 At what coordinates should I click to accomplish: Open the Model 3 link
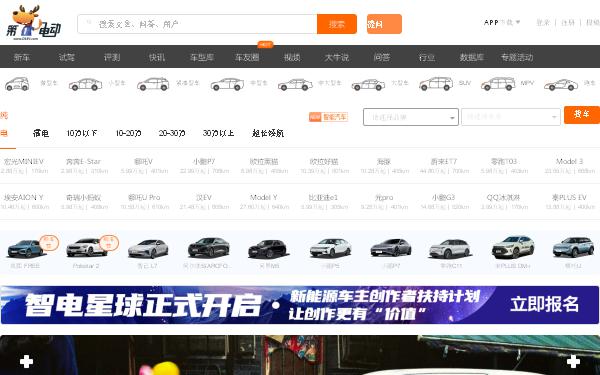pyautogui.click(x=569, y=161)
